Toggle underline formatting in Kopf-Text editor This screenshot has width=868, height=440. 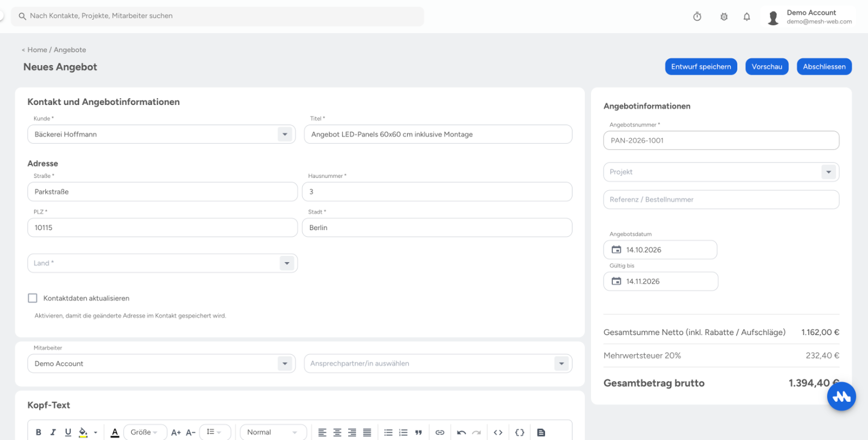click(x=68, y=432)
